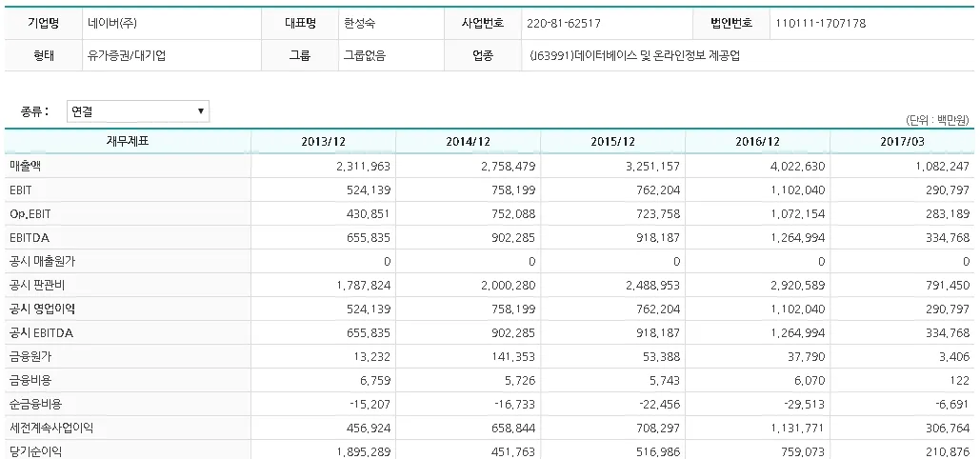Screen dimensions: 980x459
Task: Click the 법인번호 field label
Action: 731,23
